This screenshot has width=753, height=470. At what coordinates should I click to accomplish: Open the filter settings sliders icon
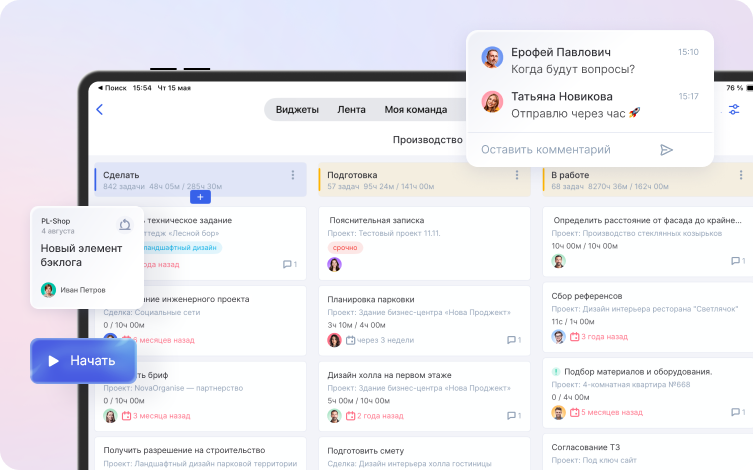pos(734,109)
